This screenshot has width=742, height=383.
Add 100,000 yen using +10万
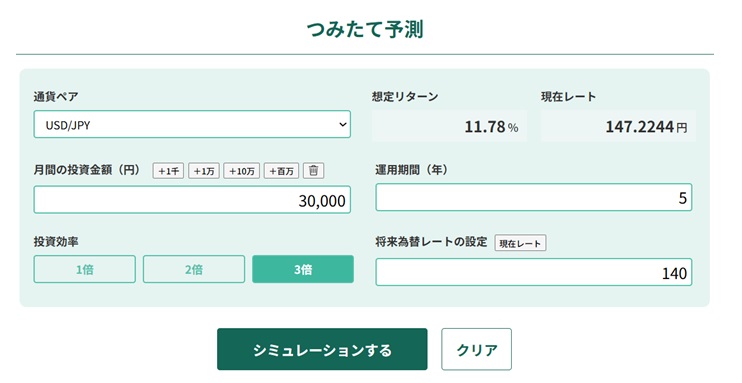pos(242,170)
